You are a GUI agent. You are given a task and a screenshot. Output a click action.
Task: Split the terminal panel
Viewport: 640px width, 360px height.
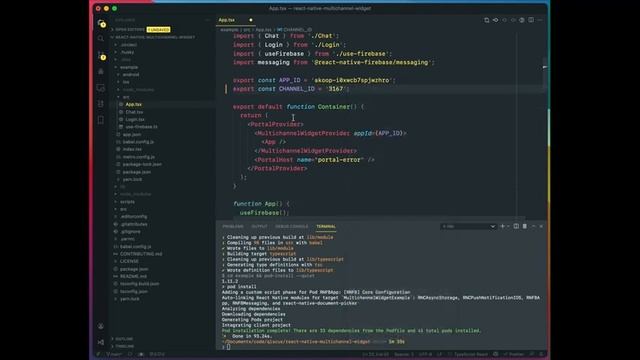(x=516, y=226)
